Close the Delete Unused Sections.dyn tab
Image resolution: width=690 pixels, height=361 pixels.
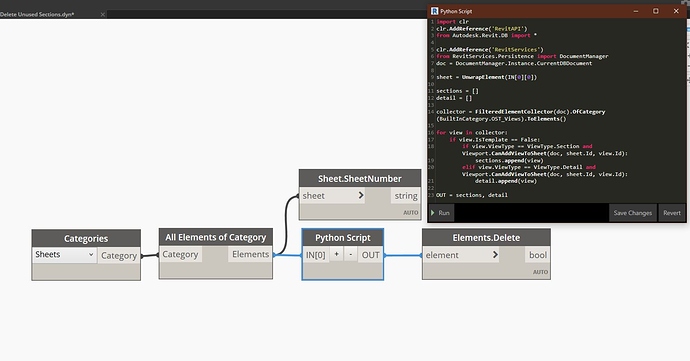103,14
